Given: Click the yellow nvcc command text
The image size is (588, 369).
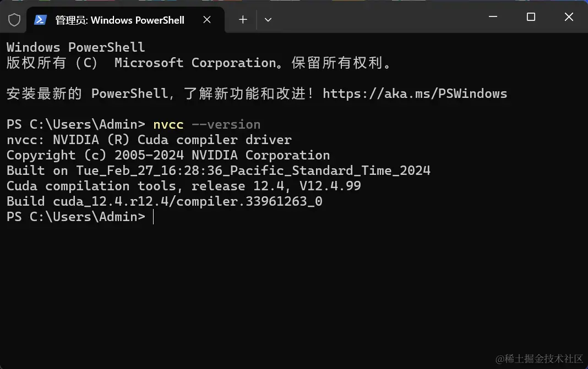Looking at the screenshot, I should pyautogui.click(x=168, y=124).
